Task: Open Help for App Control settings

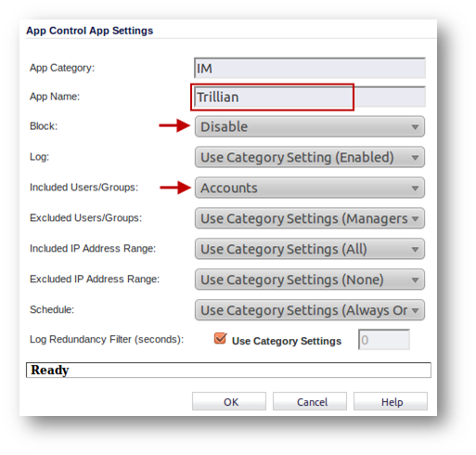Action: [x=391, y=402]
